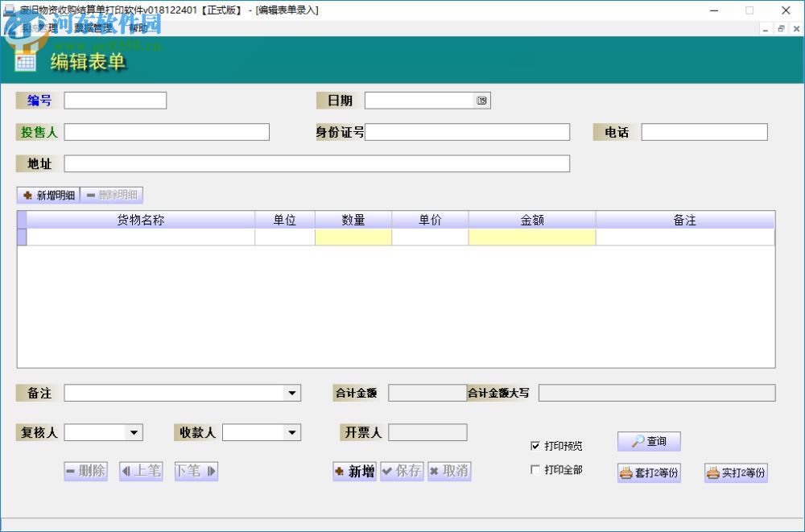The height and width of the screenshot is (532, 805).
Task: Select the first row's 备注 grid cell
Action: [685, 237]
